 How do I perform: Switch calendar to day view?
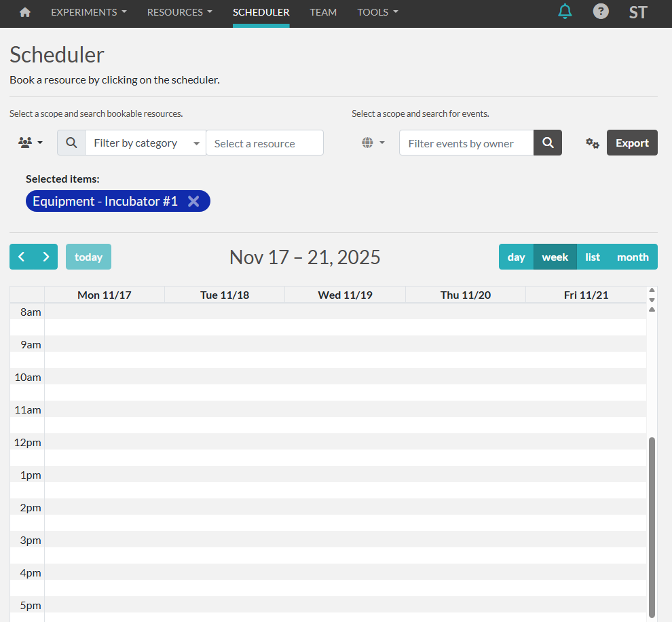[517, 257]
